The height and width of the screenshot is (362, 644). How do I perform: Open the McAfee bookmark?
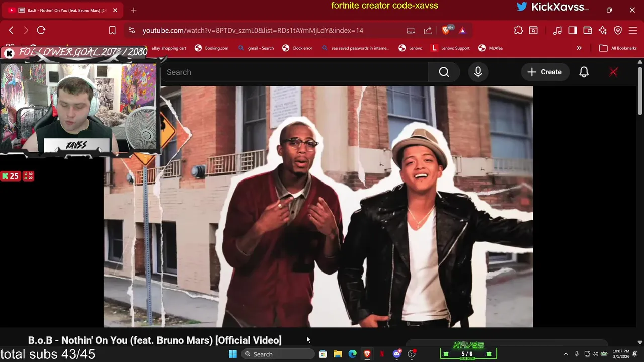[490, 48]
